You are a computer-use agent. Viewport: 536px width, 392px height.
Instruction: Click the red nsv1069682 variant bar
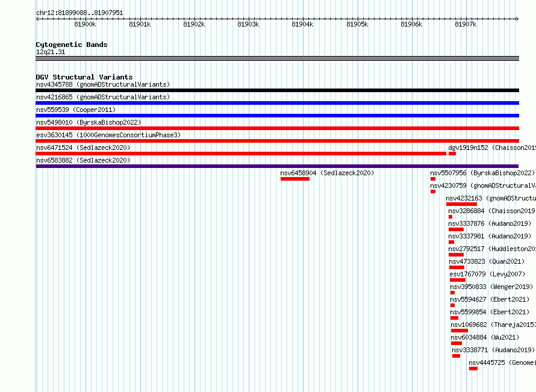pos(460,331)
